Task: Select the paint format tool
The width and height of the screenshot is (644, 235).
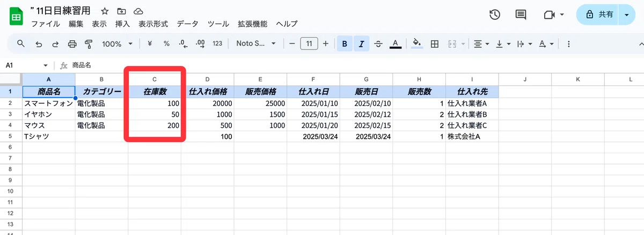Action: tap(89, 44)
